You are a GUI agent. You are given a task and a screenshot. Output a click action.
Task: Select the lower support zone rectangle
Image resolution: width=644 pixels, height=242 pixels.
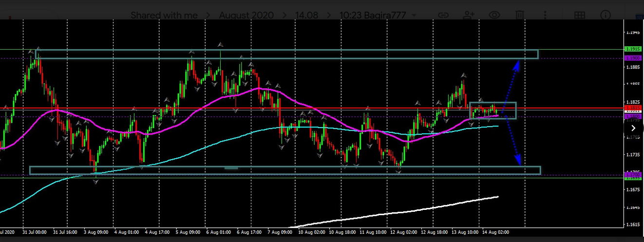[x=285, y=170]
